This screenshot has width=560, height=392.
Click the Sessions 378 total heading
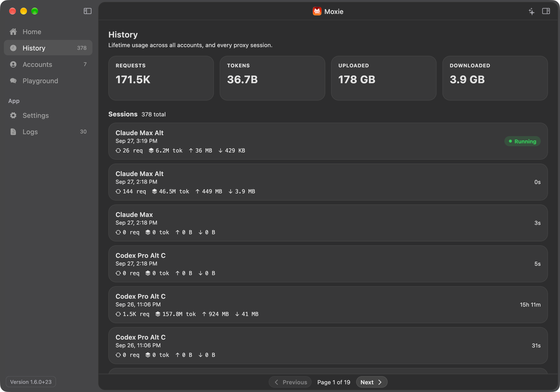click(x=137, y=114)
